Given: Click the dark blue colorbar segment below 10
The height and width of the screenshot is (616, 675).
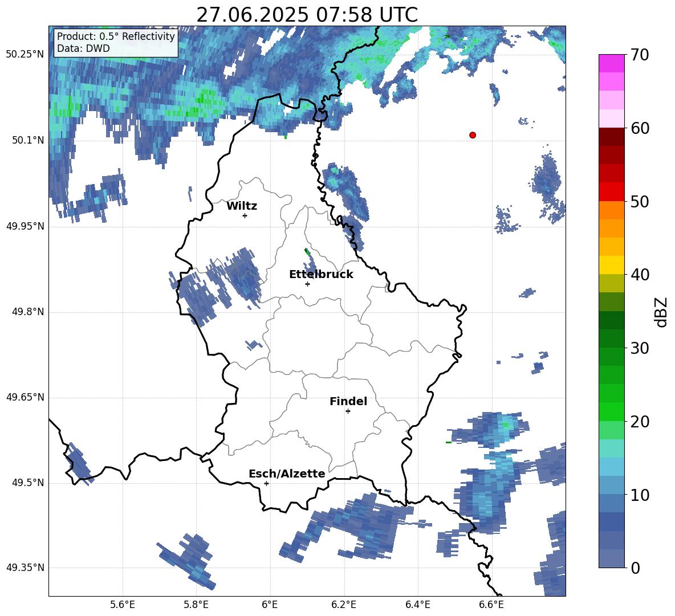Looking at the screenshot, I should (611, 522).
